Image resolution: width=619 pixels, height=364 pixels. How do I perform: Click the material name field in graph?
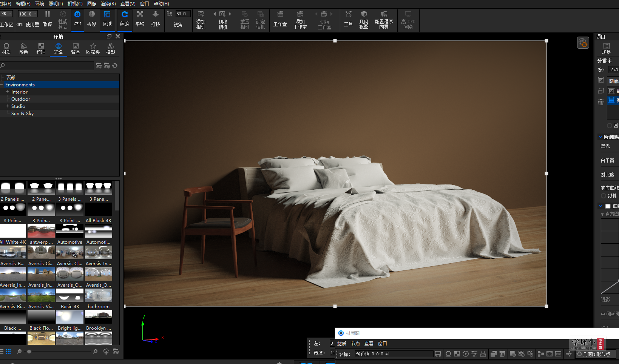[394, 354]
